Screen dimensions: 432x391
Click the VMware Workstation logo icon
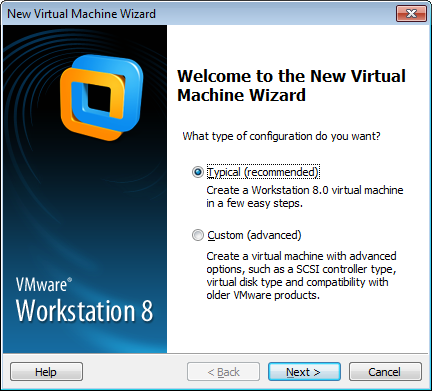(x=102, y=97)
